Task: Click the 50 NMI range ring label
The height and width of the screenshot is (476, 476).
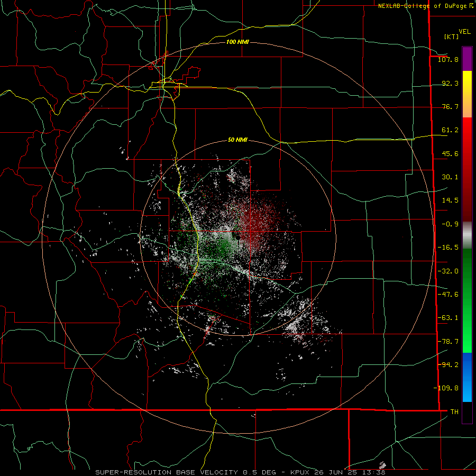Action: click(x=237, y=140)
